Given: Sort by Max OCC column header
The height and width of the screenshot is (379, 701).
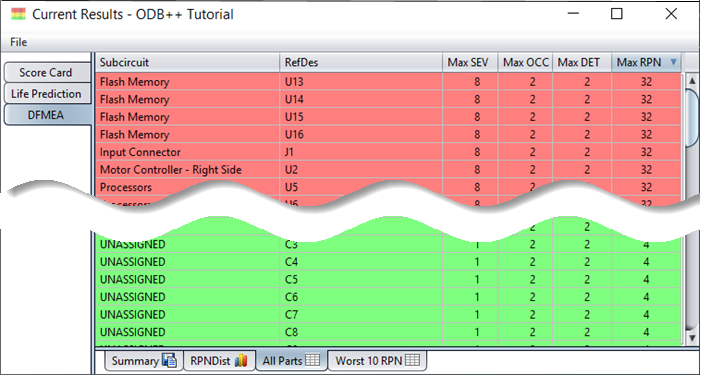Looking at the screenshot, I should coord(525,62).
